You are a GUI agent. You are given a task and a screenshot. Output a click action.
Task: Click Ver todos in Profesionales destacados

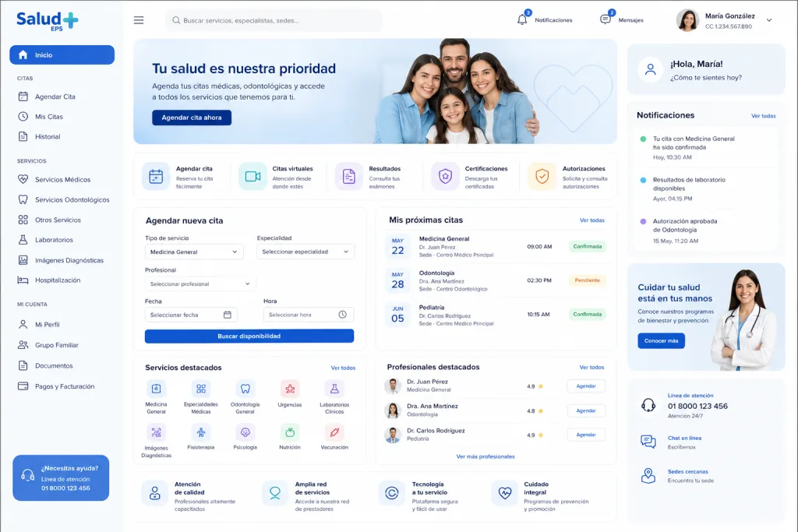pyautogui.click(x=591, y=367)
